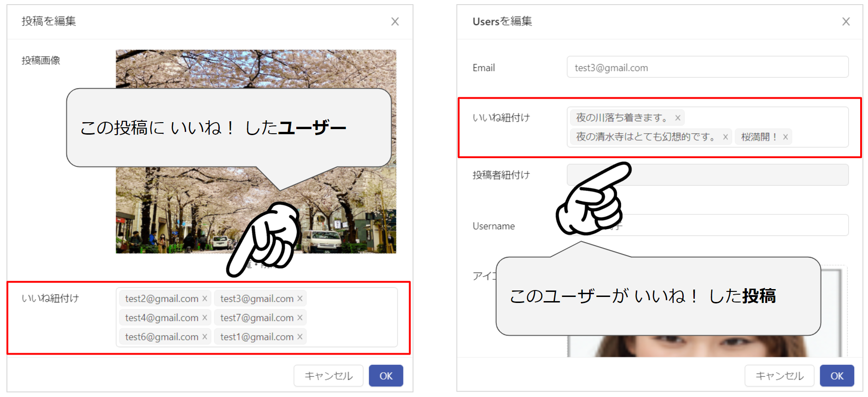Remove test4@gmail.com tag
The height and width of the screenshot is (397, 868).
205,318
